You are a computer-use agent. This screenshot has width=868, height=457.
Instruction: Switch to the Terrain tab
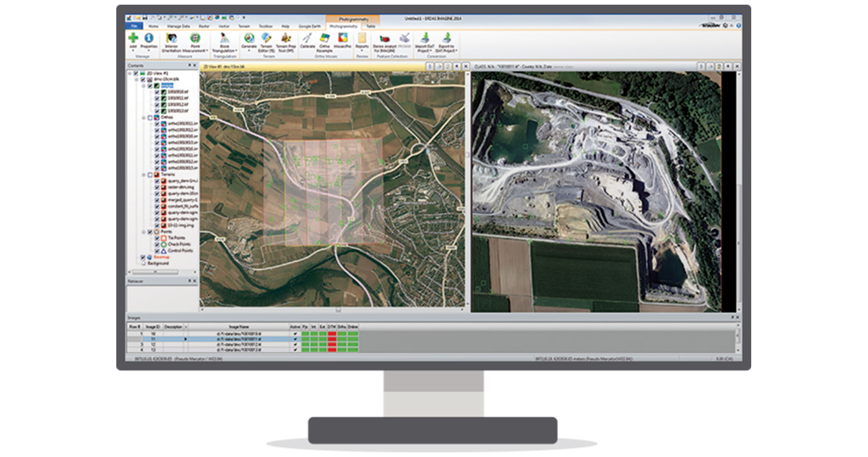[x=244, y=26]
